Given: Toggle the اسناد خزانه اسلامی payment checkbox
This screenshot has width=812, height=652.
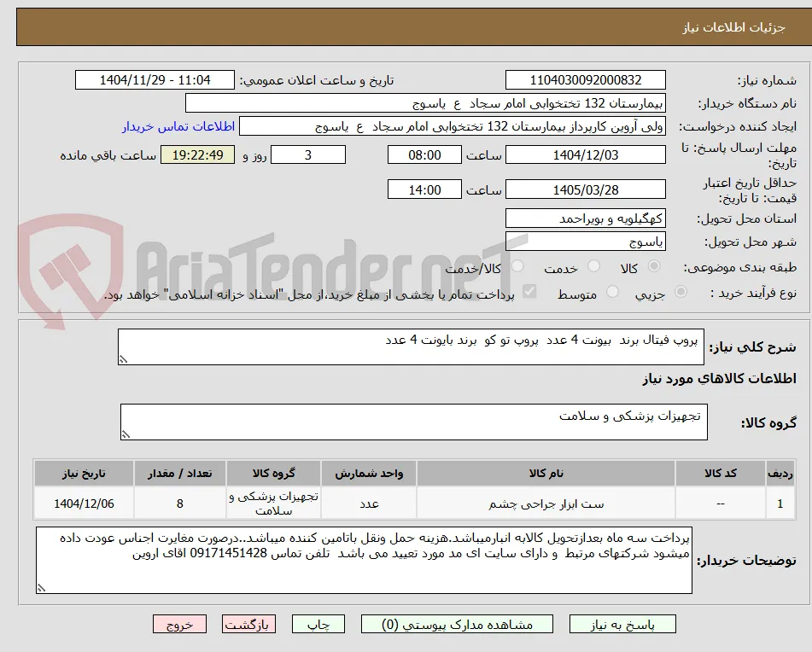Looking at the screenshot, I should point(529,292).
